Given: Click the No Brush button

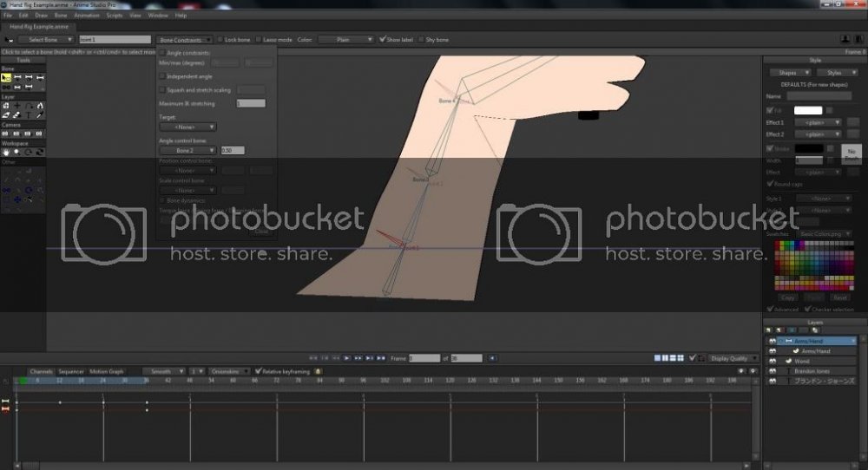Looking at the screenshot, I should click(852, 153).
